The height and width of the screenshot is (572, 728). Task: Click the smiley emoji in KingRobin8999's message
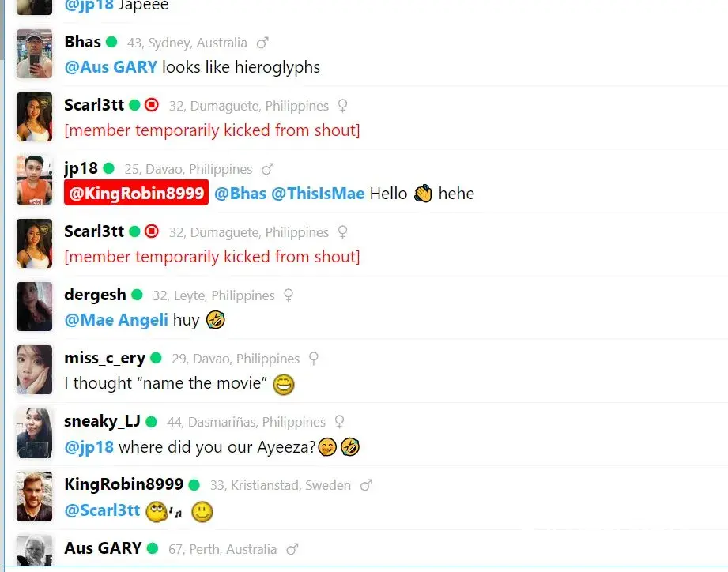pos(202,512)
